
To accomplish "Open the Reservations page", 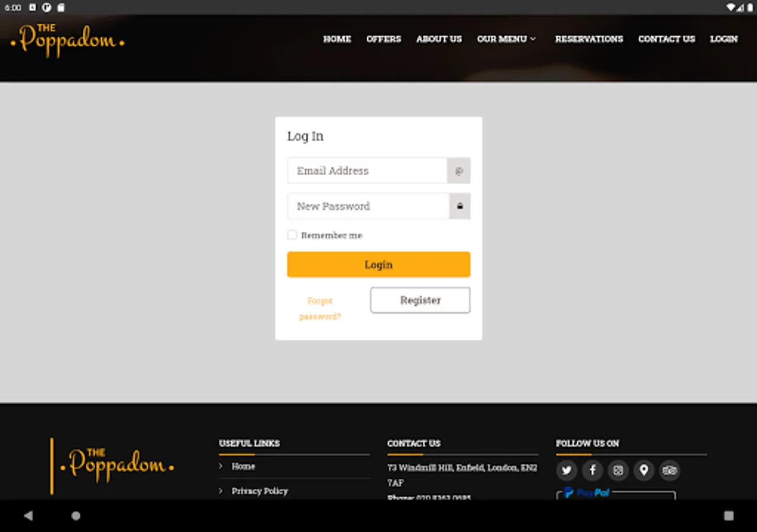I will tap(589, 39).
